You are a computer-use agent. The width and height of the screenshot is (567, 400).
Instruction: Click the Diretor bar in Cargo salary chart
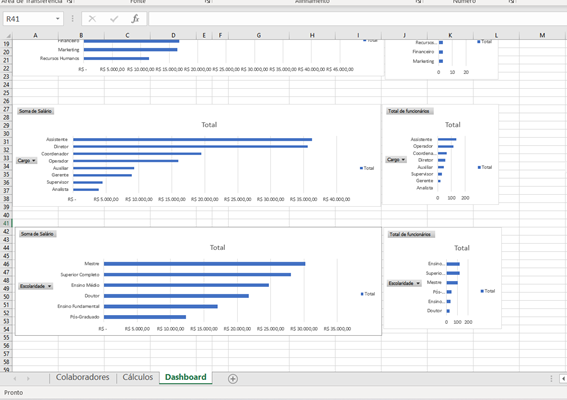pyautogui.click(x=190, y=146)
